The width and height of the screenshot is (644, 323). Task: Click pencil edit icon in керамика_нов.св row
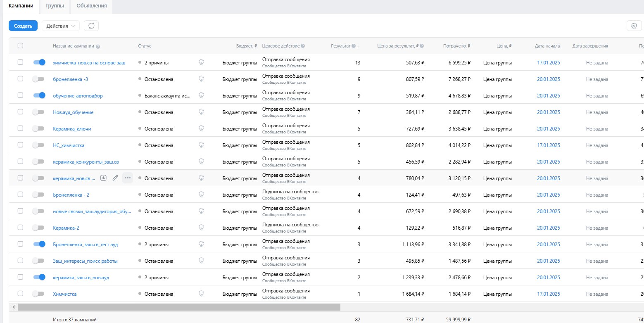click(115, 178)
